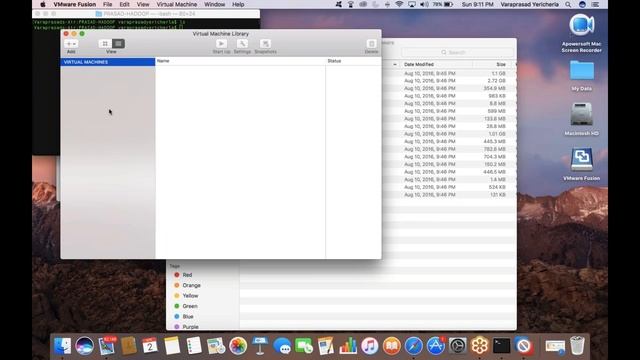Select the Finder row sized 2.72 GB
640x360 pixels.
(449, 81)
